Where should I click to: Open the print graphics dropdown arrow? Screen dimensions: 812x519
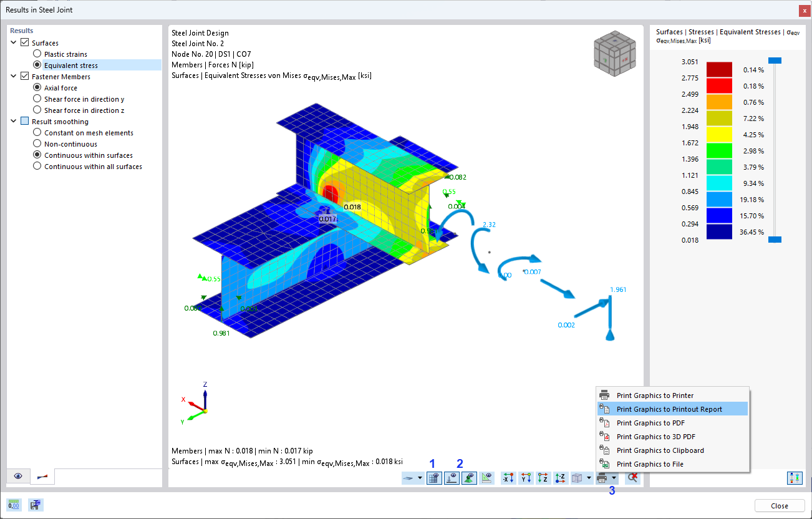click(x=613, y=478)
